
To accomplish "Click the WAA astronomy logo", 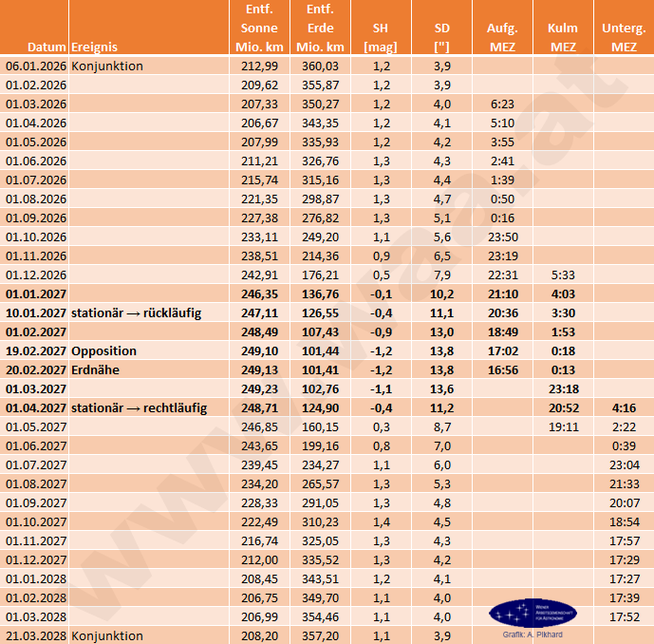I will click(x=533, y=613).
